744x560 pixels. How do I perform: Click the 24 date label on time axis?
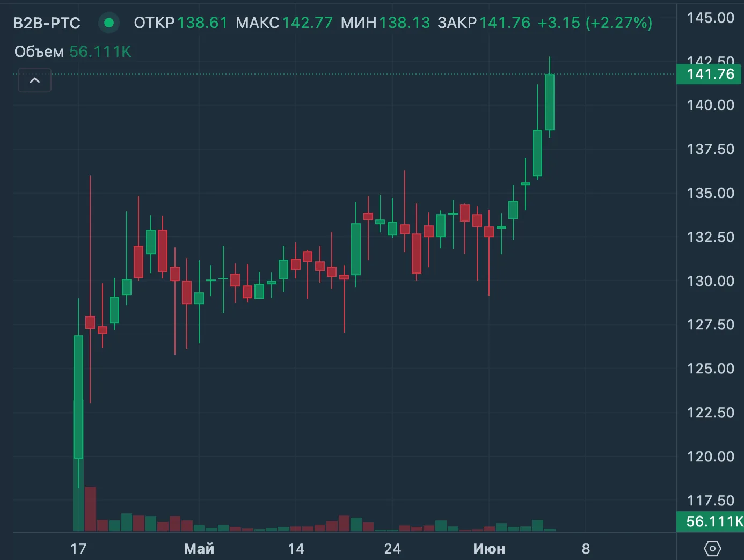392,549
